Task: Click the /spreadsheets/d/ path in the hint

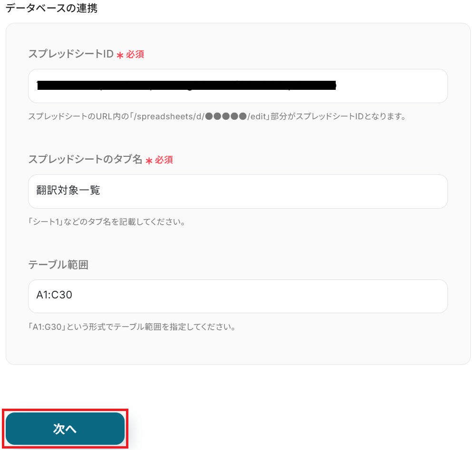Action: point(169,116)
